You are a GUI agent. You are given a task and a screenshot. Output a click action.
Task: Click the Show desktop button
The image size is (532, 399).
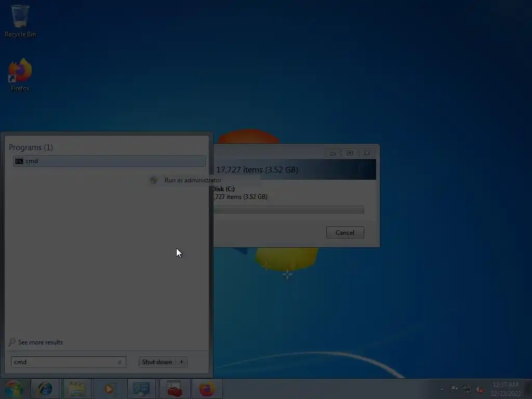click(x=528, y=389)
